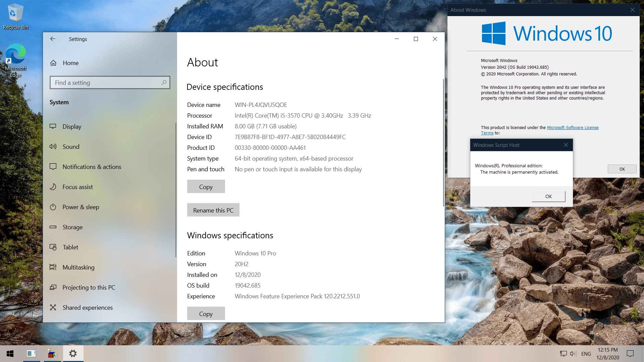The height and width of the screenshot is (362, 644).
Task: Click the Power & sleep icon
Action: point(53,207)
